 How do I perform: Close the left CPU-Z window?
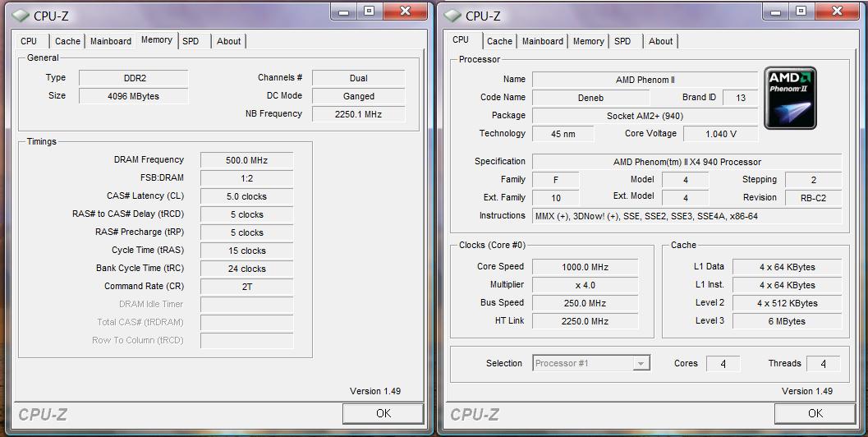coord(405,11)
